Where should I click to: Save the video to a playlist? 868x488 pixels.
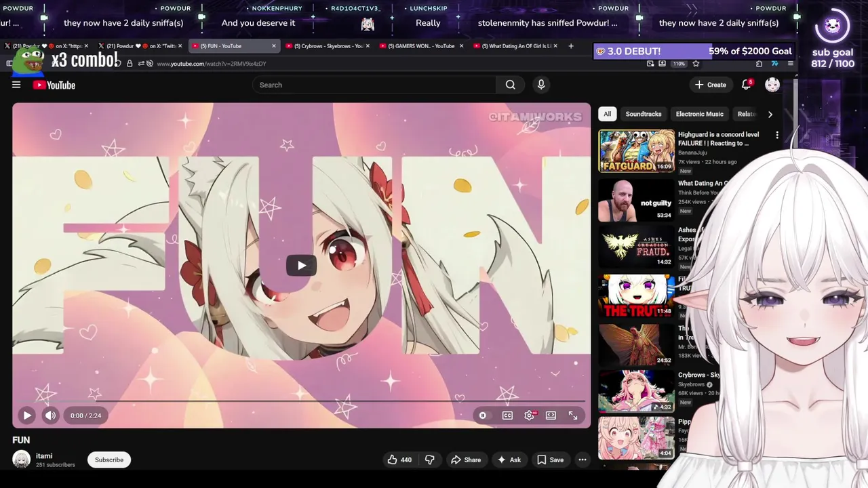(550, 460)
